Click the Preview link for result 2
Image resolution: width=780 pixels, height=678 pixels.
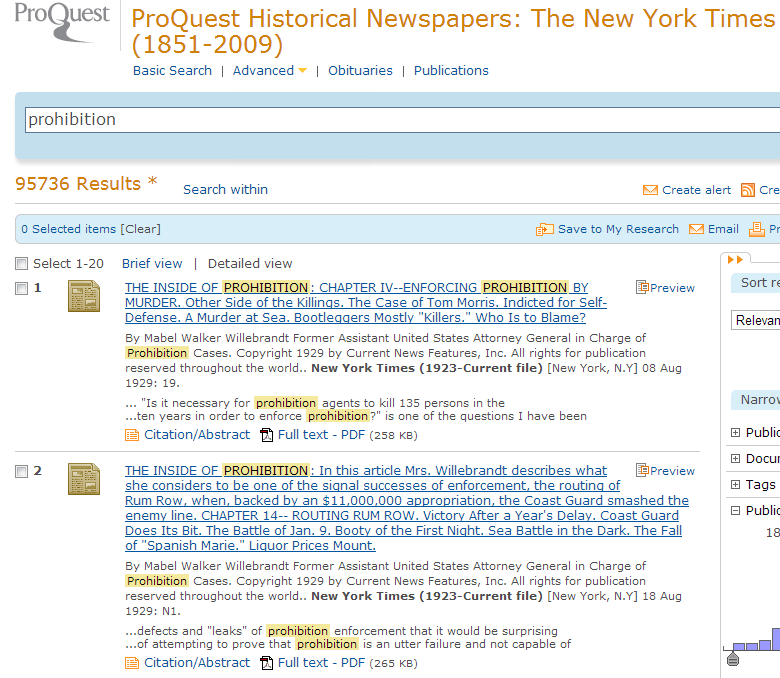(672, 471)
